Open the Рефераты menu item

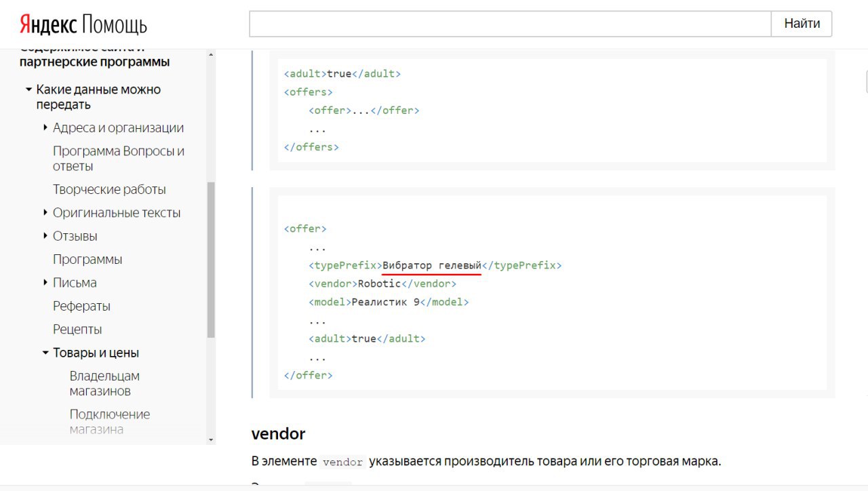coord(81,307)
